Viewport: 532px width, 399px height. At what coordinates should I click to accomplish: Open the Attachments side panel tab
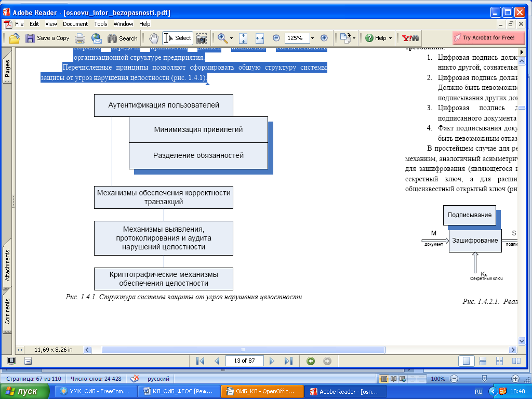click(7, 264)
